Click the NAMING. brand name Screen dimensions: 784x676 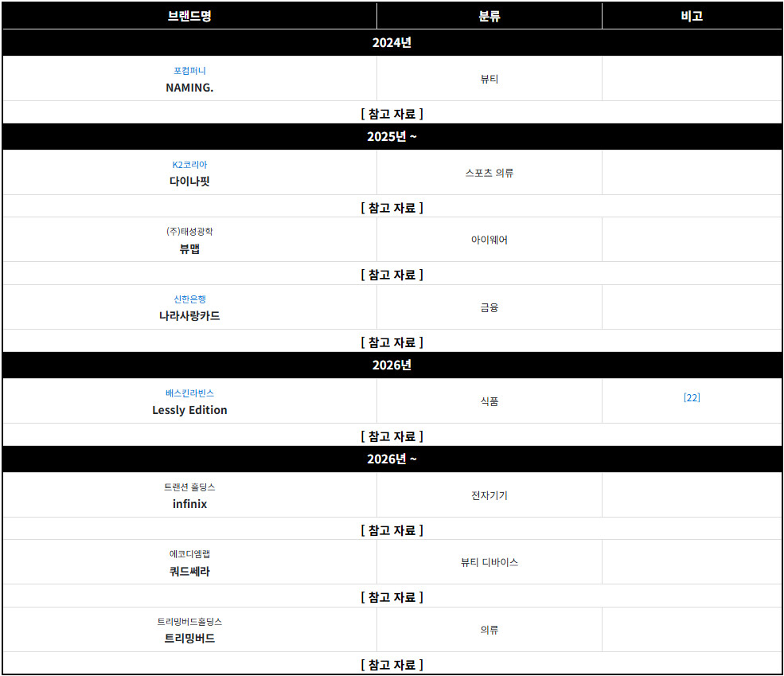[189, 88]
